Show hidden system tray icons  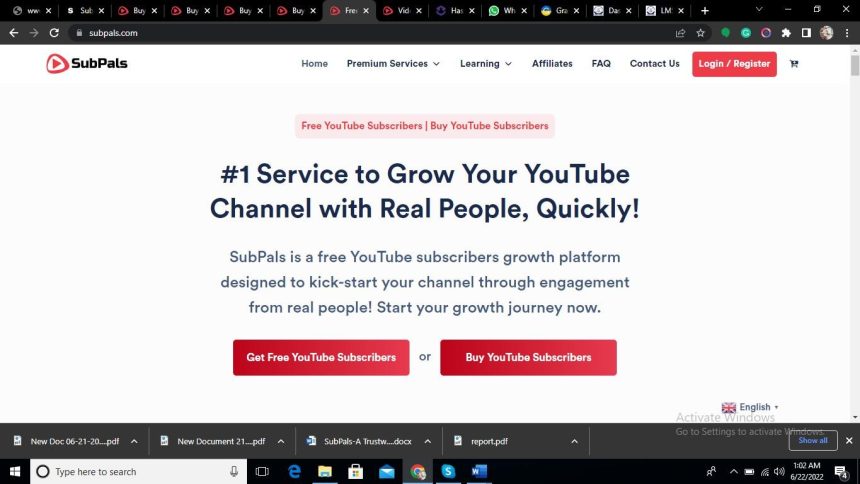(733, 471)
